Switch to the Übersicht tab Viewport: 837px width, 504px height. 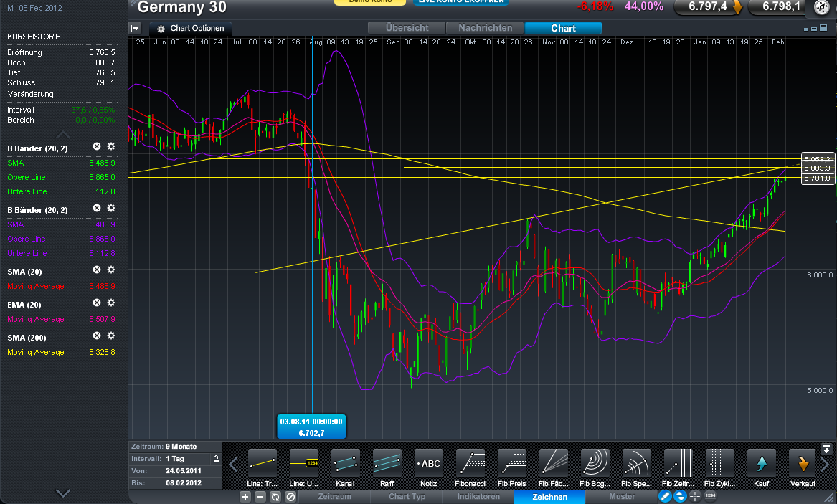point(407,28)
